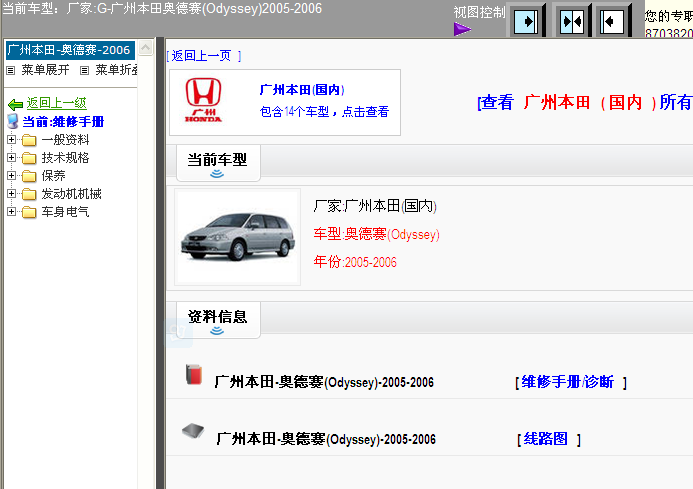Click 菜单折叠 menu option
Viewport: 693px width, 489px height.
[x=116, y=70]
